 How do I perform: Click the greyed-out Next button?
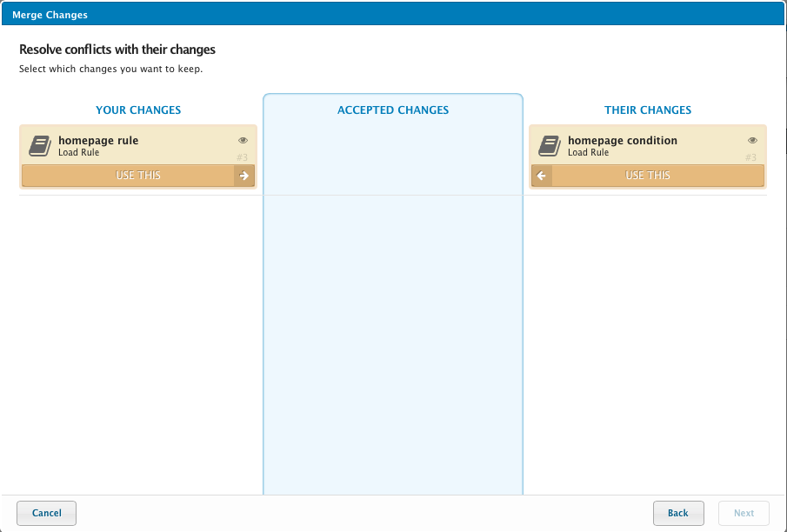(x=744, y=513)
